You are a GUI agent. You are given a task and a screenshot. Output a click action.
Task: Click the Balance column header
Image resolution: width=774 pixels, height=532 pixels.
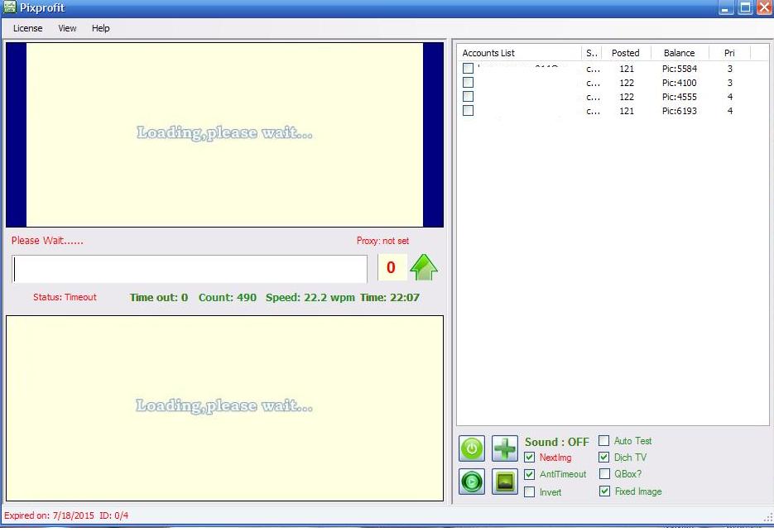[680, 53]
